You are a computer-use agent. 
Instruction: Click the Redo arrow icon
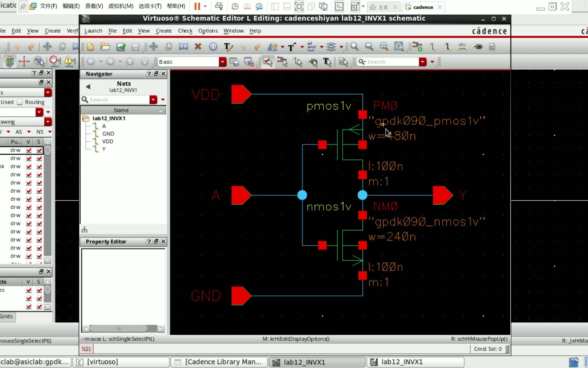258,47
